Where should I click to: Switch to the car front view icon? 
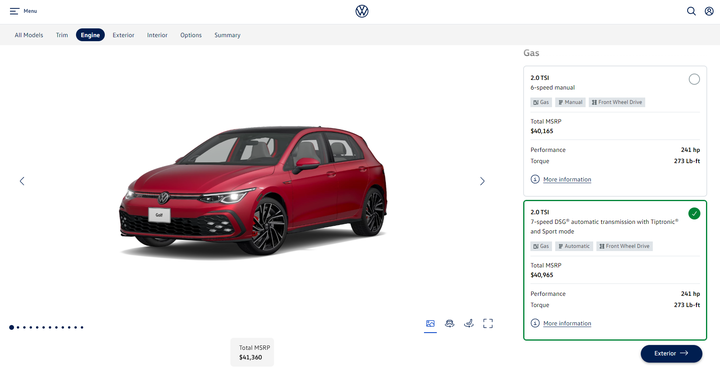(450, 324)
